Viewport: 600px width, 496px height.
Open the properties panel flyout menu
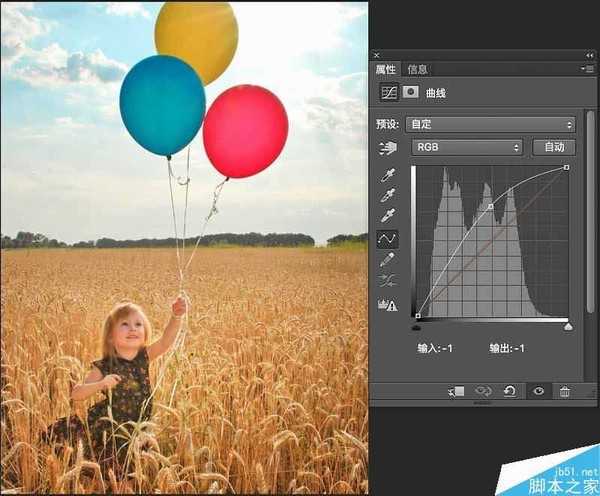click(588, 69)
